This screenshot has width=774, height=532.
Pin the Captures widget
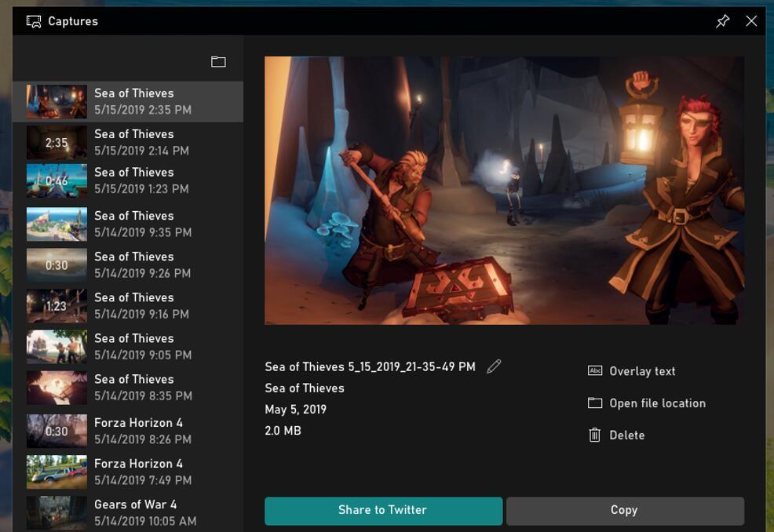[723, 21]
